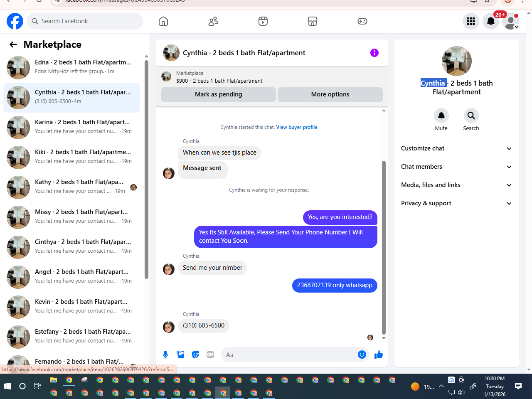Click the chat messages scrollbar thumb
532x399 pixels.
(x=384, y=247)
